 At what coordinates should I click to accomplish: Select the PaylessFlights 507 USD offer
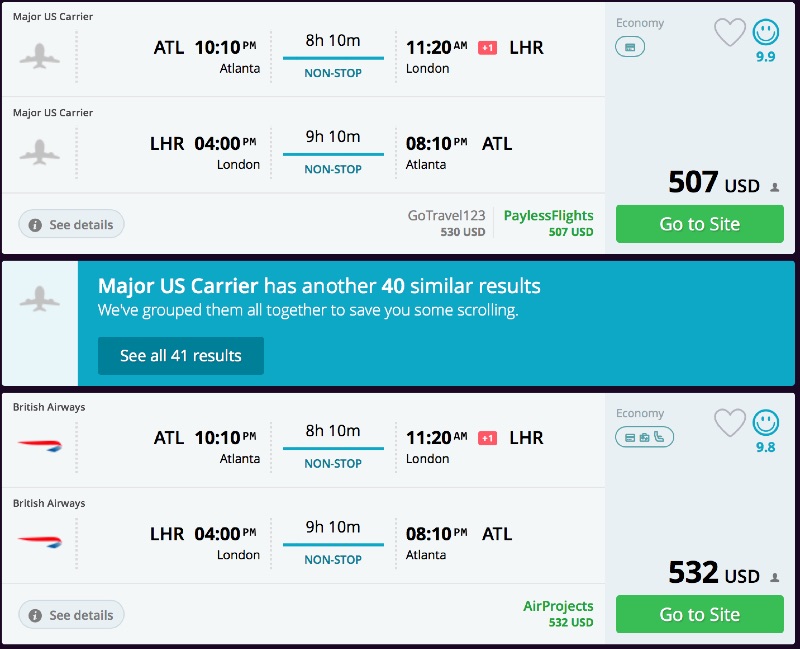pos(548,223)
